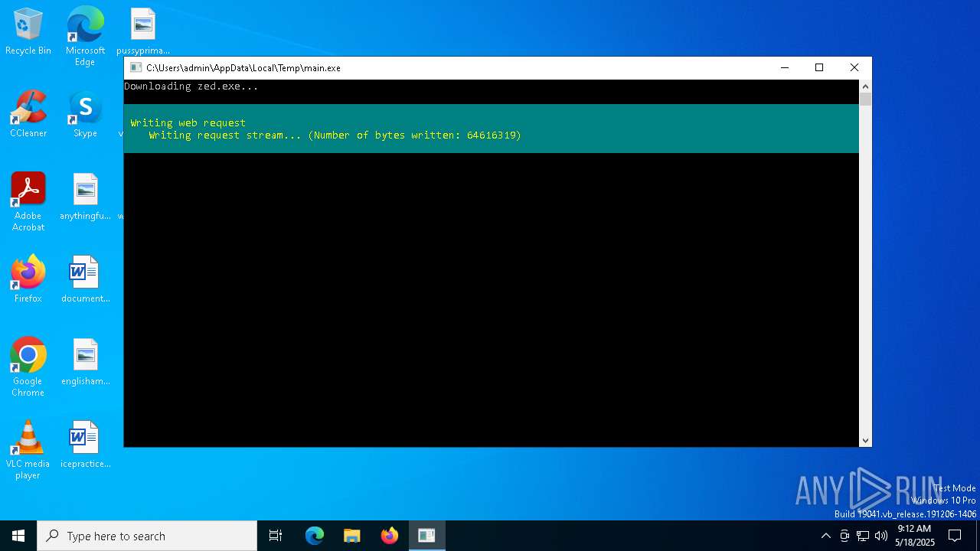Close the main.exe console window

pyautogui.click(x=854, y=68)
